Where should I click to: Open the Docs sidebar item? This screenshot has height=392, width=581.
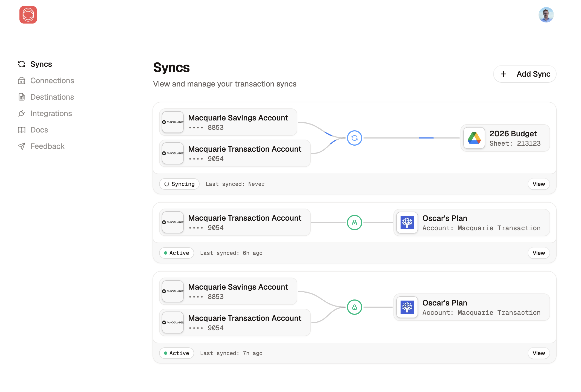[39, 130]
